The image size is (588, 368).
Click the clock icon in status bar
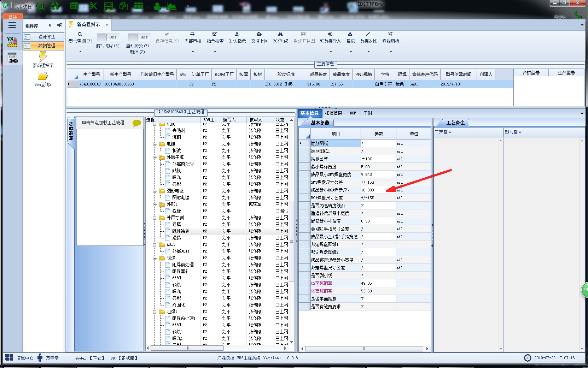click(x=528, y=358)
